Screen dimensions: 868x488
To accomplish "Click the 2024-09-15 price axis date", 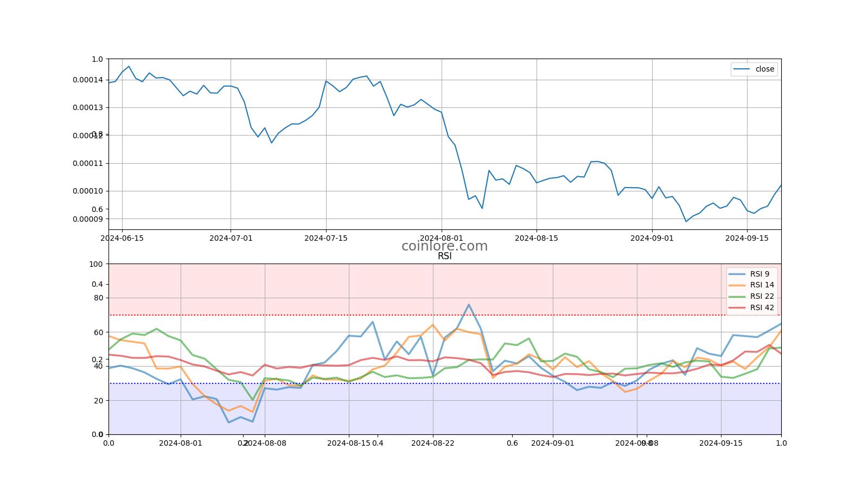I will tap(747, 237).
